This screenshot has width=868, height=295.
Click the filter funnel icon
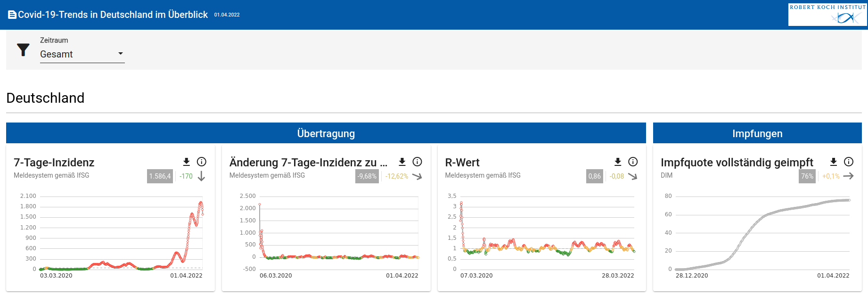pos(23,49)
